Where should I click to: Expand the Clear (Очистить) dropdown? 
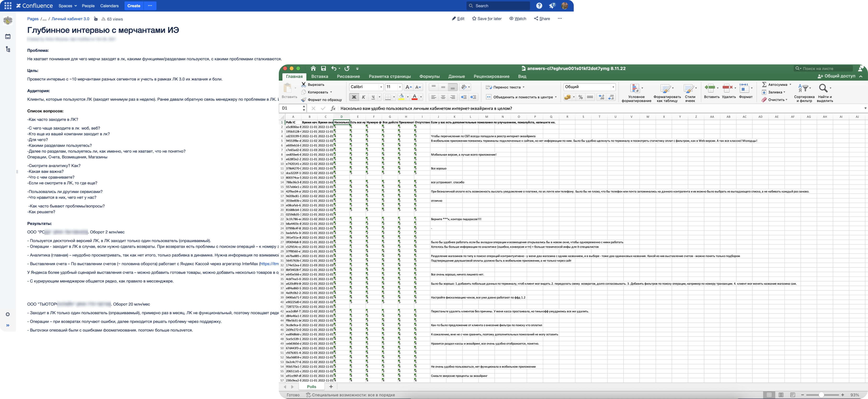tap(787, 100)
